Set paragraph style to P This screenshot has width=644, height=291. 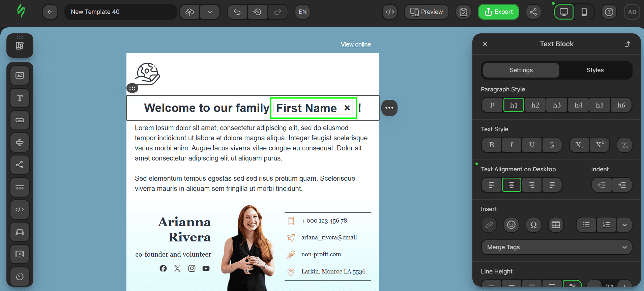coord(492,105)
